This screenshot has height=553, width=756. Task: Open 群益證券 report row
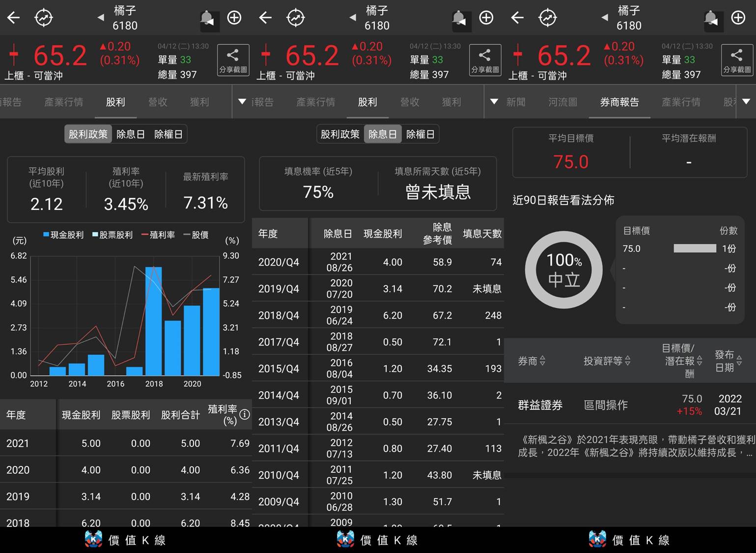coord(630,405)
